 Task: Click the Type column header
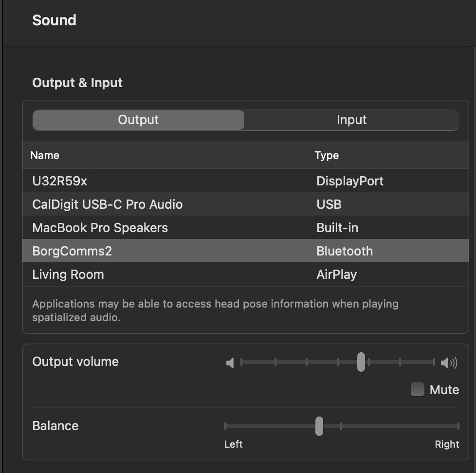coord(327,155)
